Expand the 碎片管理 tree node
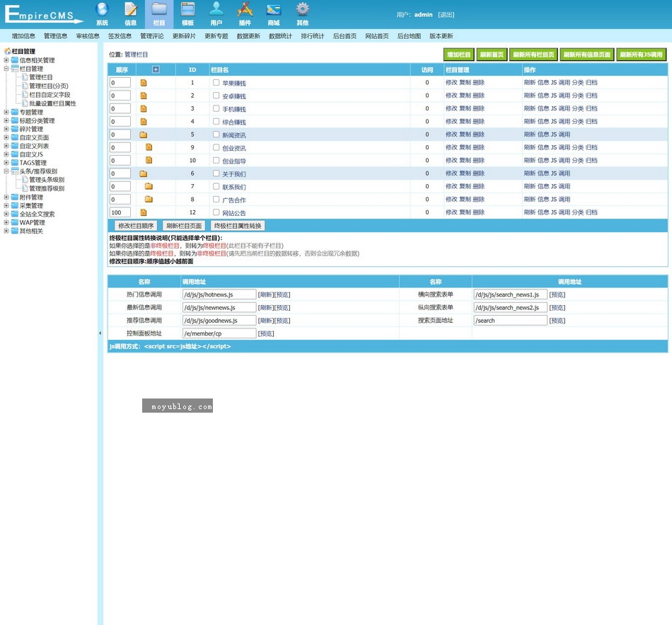The width and height of the screenshot is (672, 625). coord(6,129)
